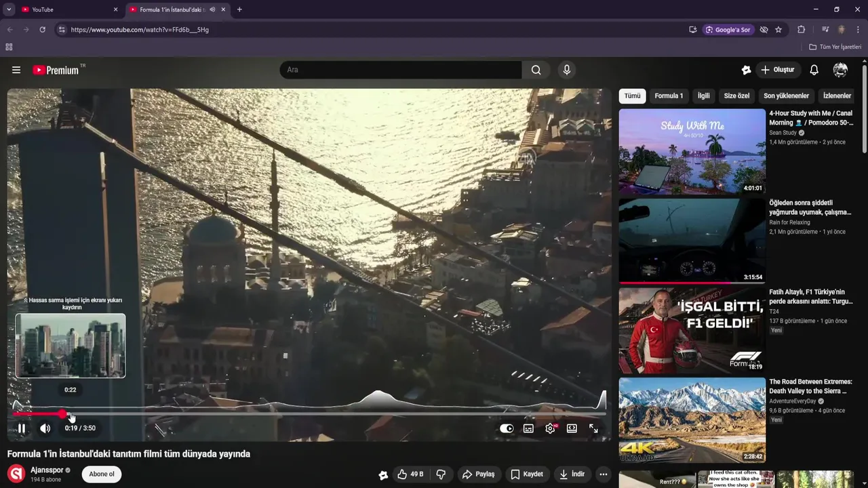Share the video with Paylaş
Image resolution: width=868 pixels, height=488 pixels.
478,474
